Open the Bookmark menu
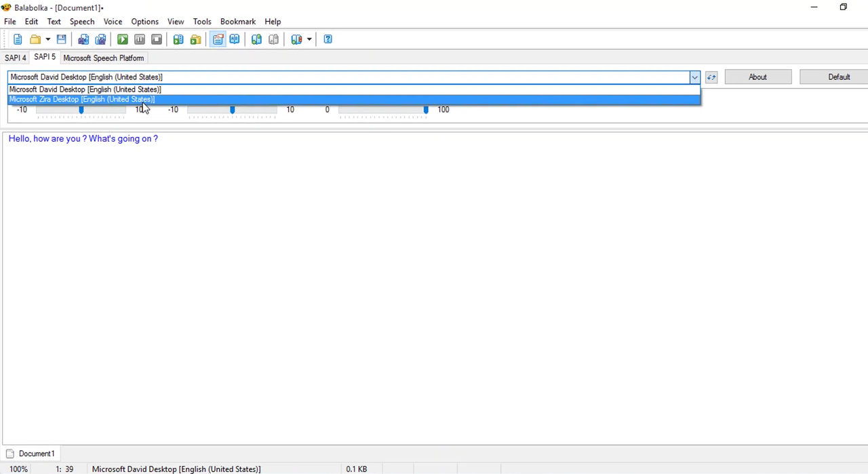868x474 pixels. click(238, 22)
